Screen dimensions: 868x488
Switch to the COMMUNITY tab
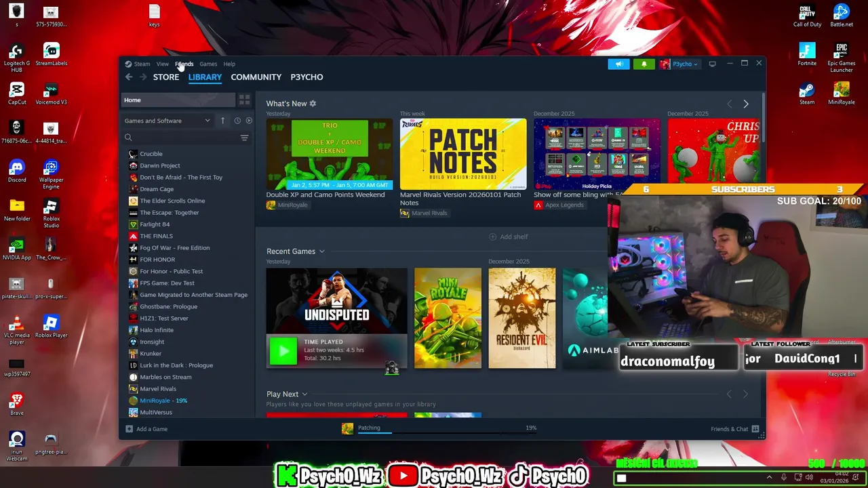[256, 77]
